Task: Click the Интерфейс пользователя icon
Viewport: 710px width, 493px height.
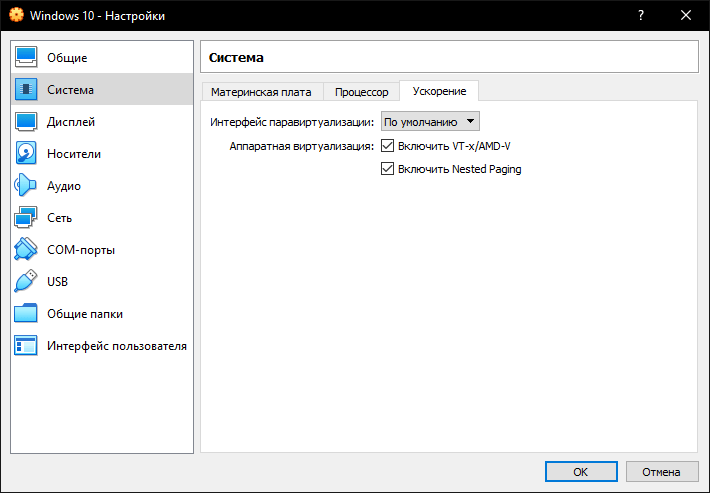Action: [x=26, y=345]
